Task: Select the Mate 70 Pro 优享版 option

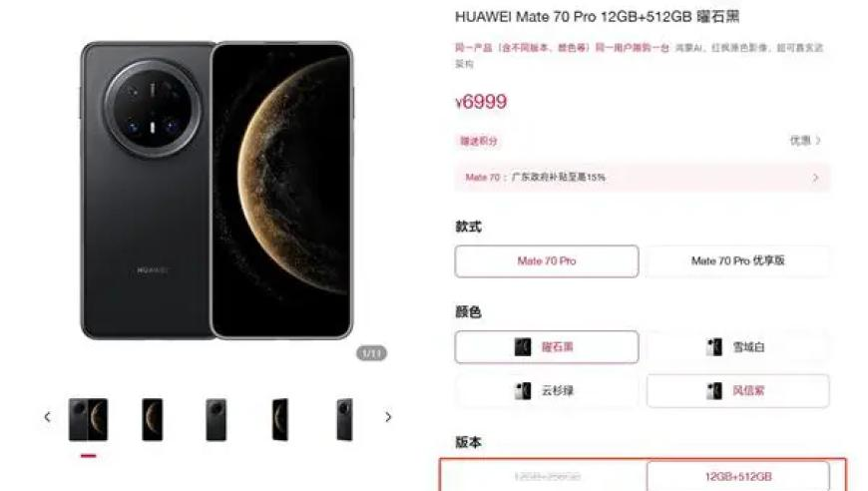Action: click(738, 260)
